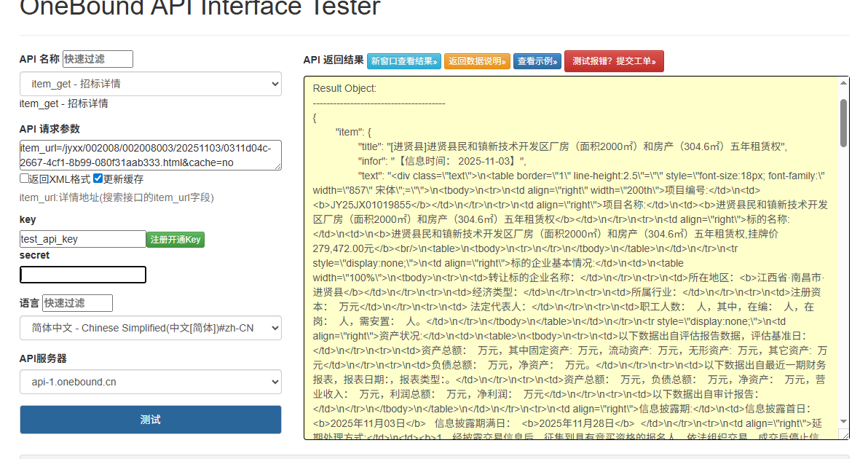Click the API request textarea resize handle

click(x=278, y=166)
